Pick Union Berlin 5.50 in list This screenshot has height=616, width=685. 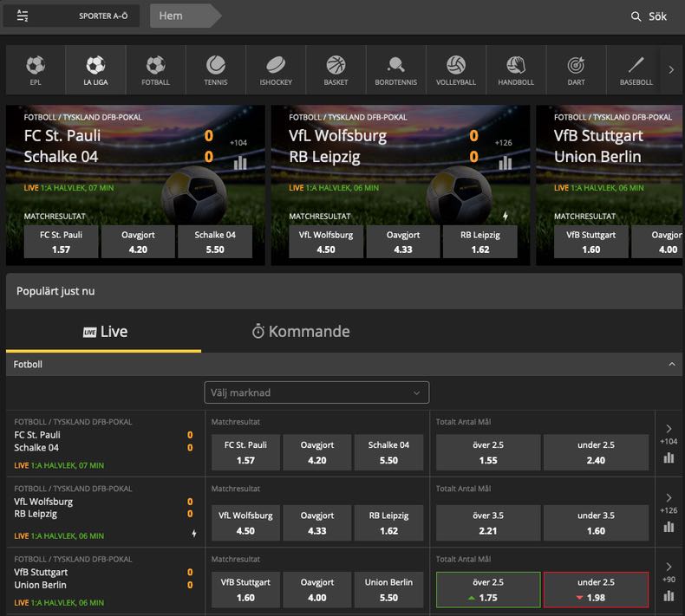point(388,590)
